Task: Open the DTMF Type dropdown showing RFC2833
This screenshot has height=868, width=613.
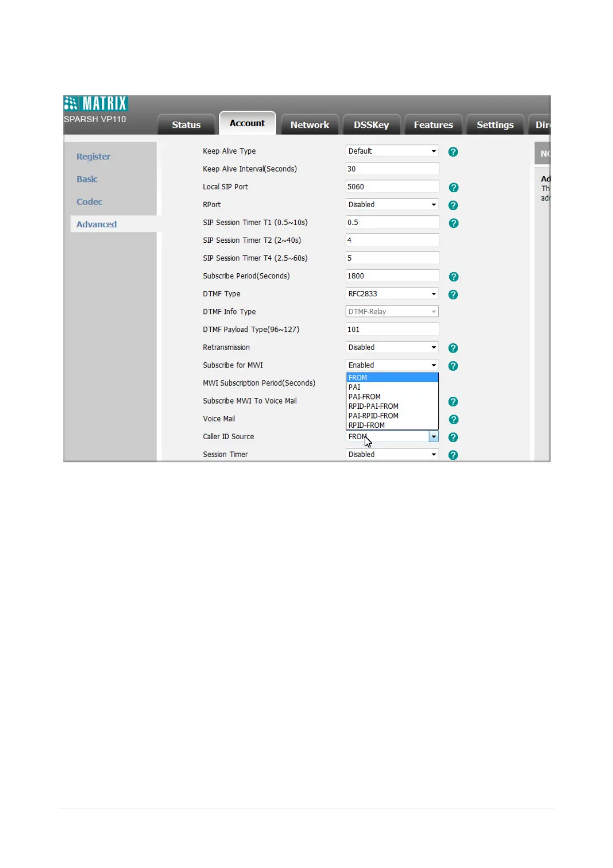Action: click(x=392, y=294)
